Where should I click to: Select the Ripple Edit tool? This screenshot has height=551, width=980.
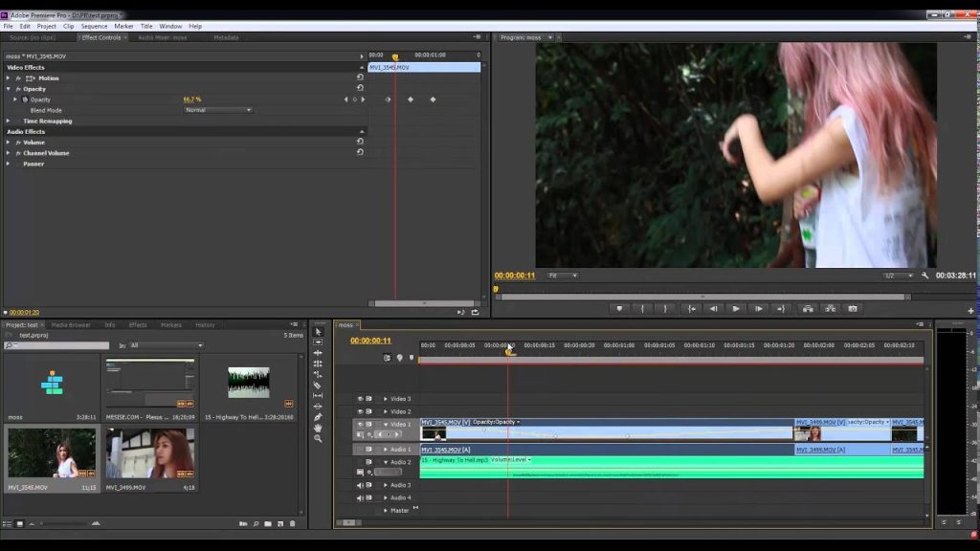pos(318,353)
